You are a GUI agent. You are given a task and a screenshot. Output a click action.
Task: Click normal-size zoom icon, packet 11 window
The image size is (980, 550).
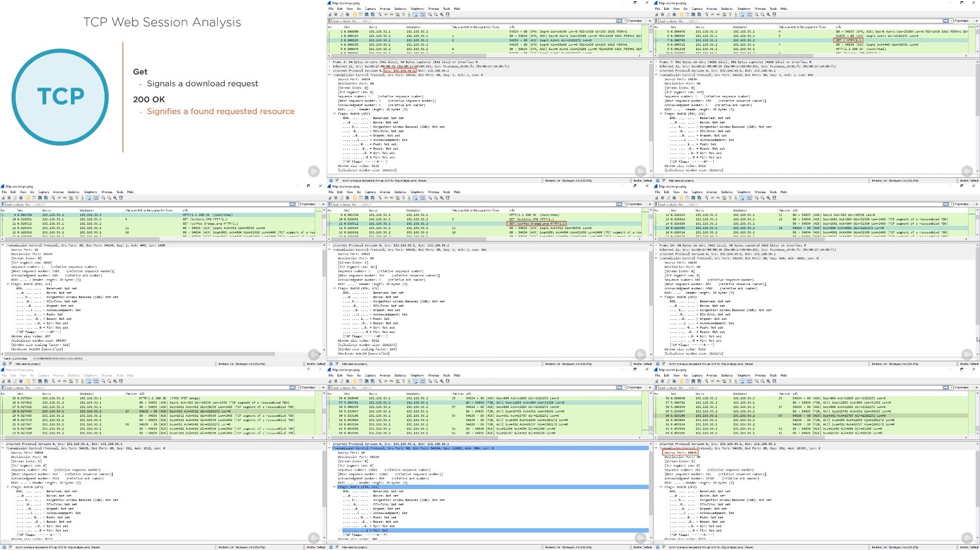click(442, 197)
